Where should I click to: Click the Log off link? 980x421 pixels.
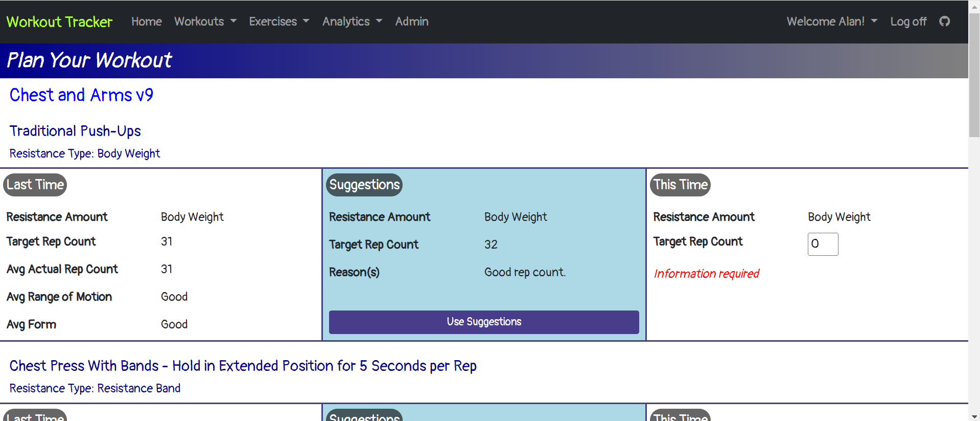tap(908, 21)
